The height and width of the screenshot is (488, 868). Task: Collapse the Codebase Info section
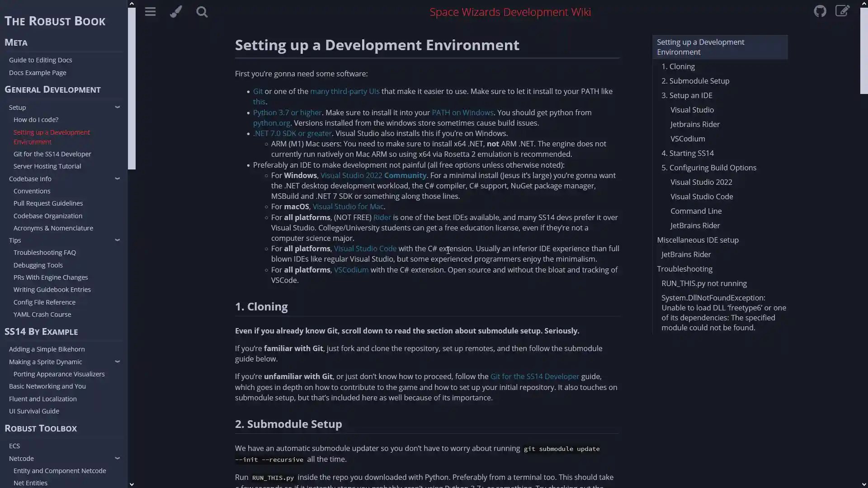coord(117,178)
